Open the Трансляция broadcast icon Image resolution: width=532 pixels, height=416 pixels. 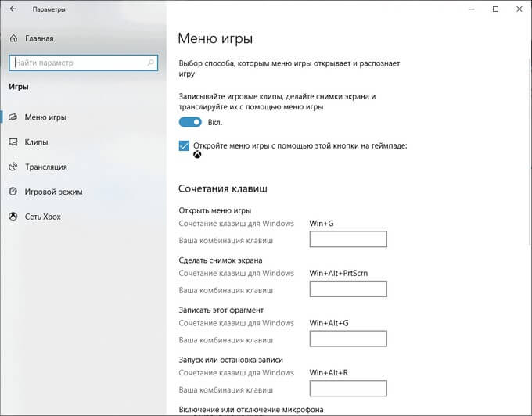[13, 167]
